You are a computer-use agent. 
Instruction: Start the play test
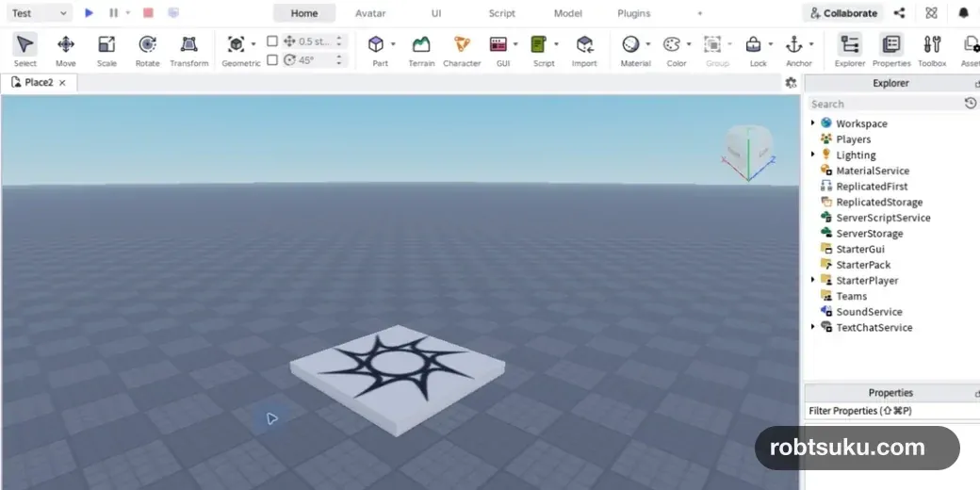pyautogui.click(x=89, y=12)
